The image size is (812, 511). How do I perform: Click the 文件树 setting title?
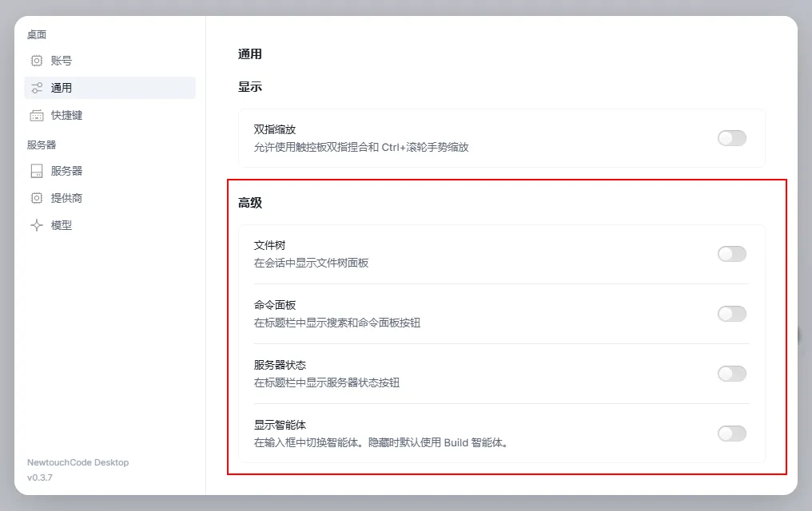pos(270,245)
